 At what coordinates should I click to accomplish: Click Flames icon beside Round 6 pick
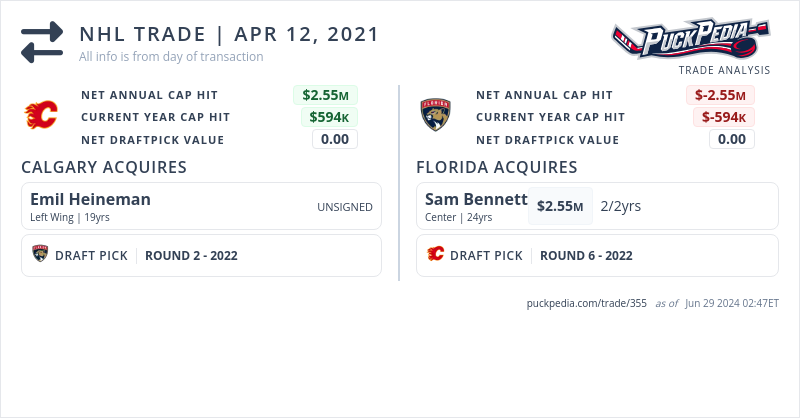pos(435,255)
